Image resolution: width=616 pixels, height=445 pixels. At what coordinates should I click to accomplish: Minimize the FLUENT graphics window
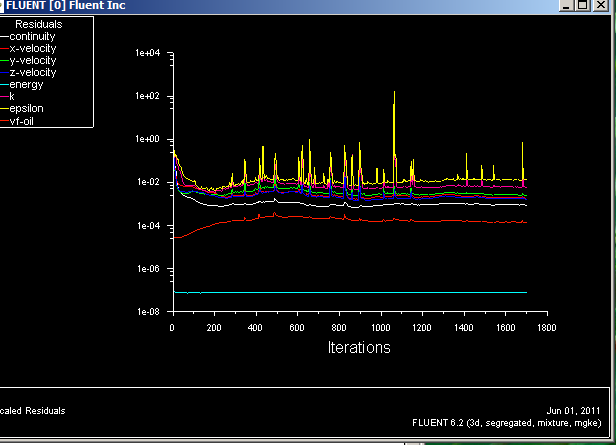tap(566, 6)
